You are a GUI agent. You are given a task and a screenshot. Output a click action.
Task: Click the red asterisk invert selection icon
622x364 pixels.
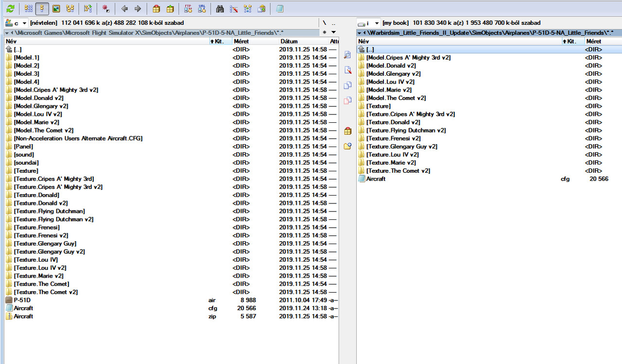pos(105,8)
